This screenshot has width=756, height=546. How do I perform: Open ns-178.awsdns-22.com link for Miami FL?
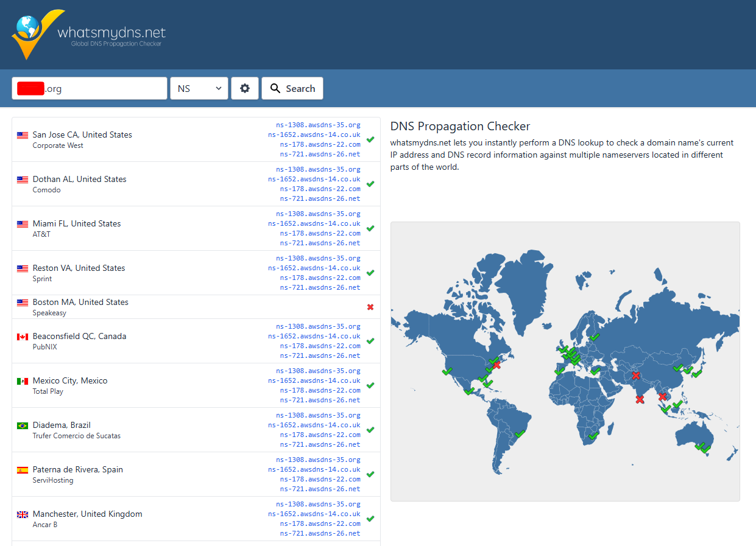[320, 233]
